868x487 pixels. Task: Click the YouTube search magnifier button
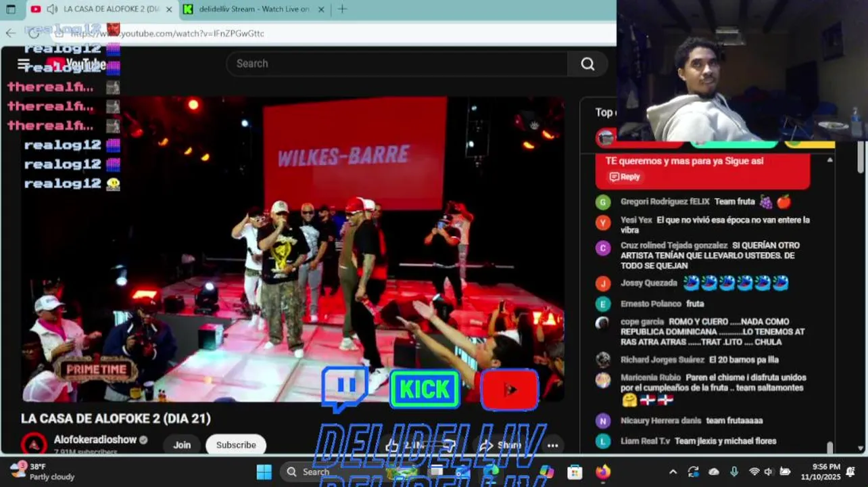tap(587, 64)
